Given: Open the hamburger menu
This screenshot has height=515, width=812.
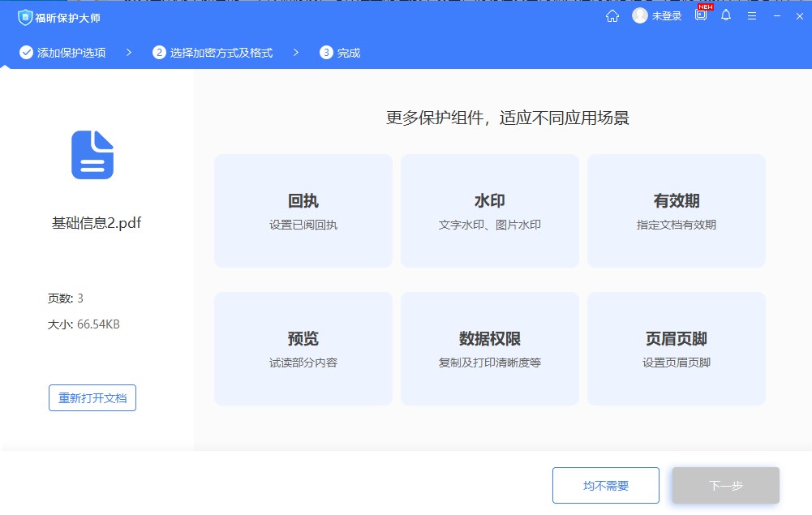Looking at the screenshot, I should coord(752,16).
